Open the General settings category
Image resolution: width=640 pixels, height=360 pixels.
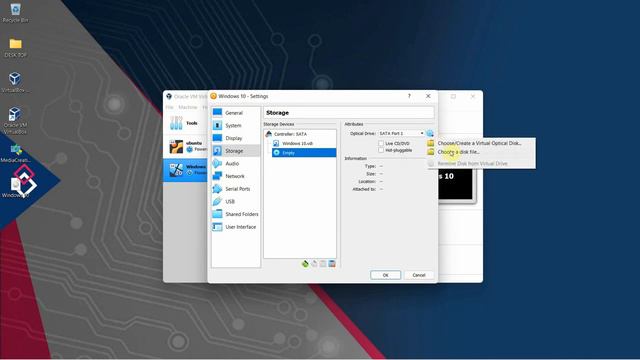235,113
